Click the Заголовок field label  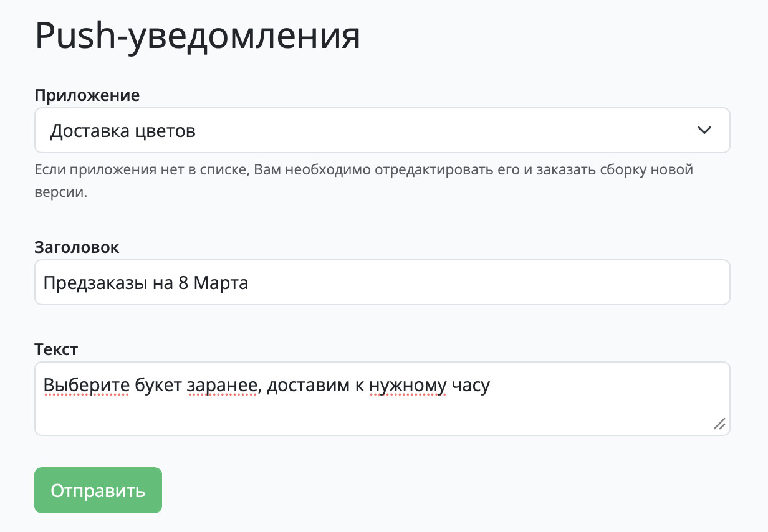77,247
